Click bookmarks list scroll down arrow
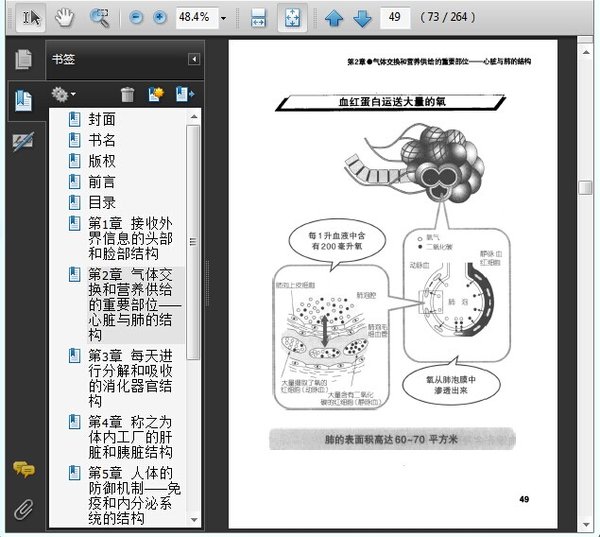 click(194, 520)
